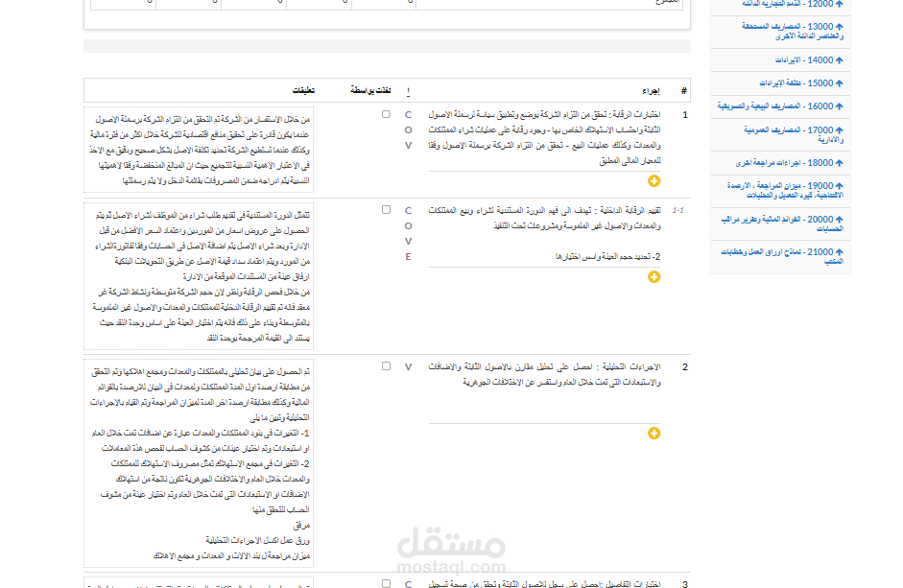Click the نفذت بواسطة column header
This screenshot has width=903, height=588.
point(370,90)
